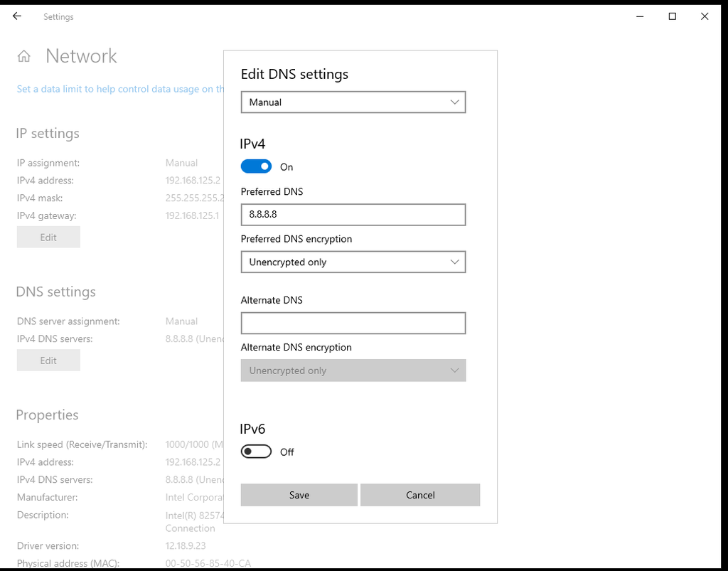The image size is (728, 571).
Task: Turn off the IPv4 toggle
Action: [x=256, y=167]
